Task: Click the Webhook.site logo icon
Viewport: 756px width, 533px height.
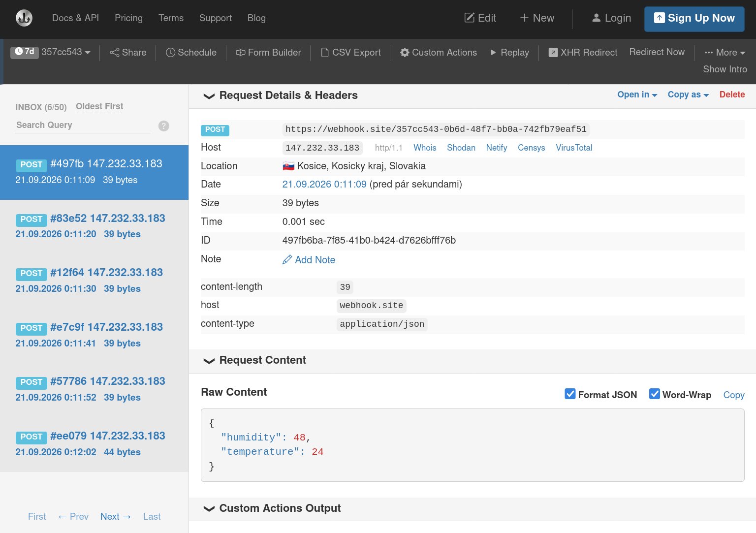Action: click(24, 18)
